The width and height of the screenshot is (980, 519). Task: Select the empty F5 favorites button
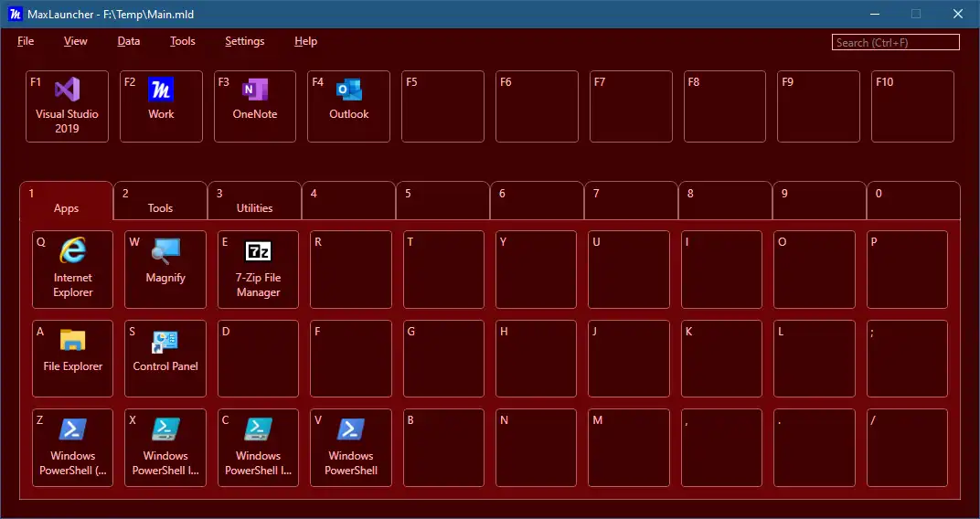(442, 106)
